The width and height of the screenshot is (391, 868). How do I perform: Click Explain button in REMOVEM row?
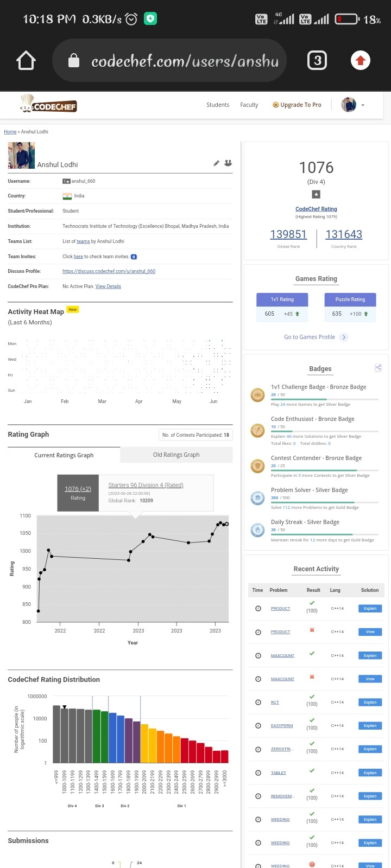point(370,796)
